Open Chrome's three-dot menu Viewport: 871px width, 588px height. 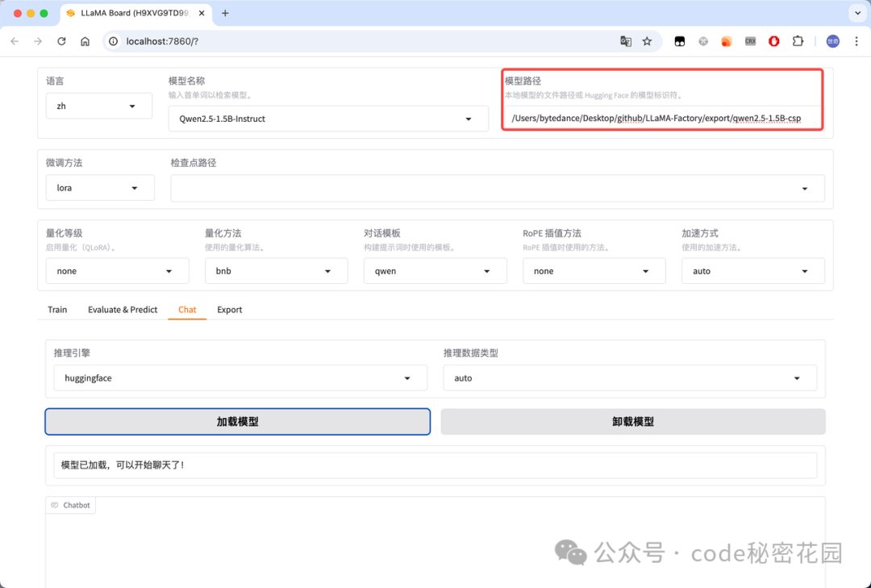[x=856, y=40]
